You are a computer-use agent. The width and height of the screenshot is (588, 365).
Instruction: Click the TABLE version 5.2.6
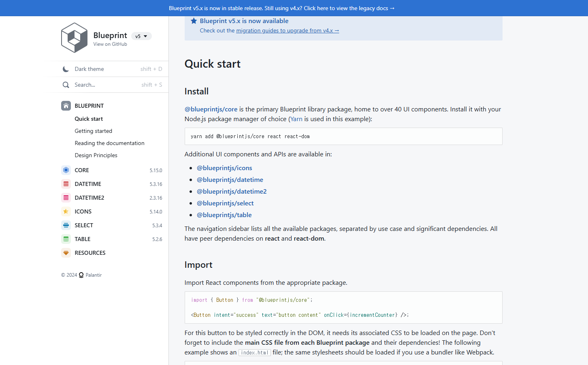(x=157, y=239)
